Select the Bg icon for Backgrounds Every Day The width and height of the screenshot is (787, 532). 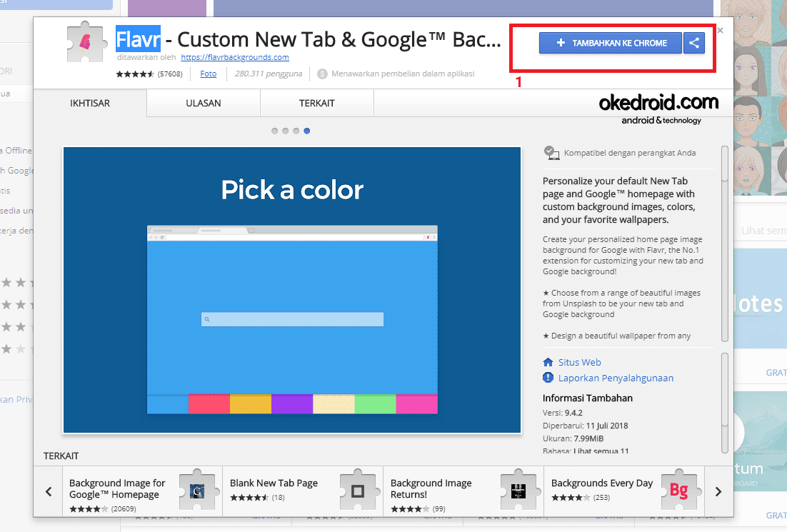679,491
